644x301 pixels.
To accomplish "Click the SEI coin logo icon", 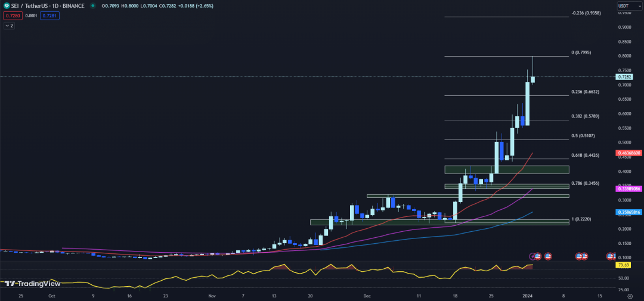I will click(6, 6).
